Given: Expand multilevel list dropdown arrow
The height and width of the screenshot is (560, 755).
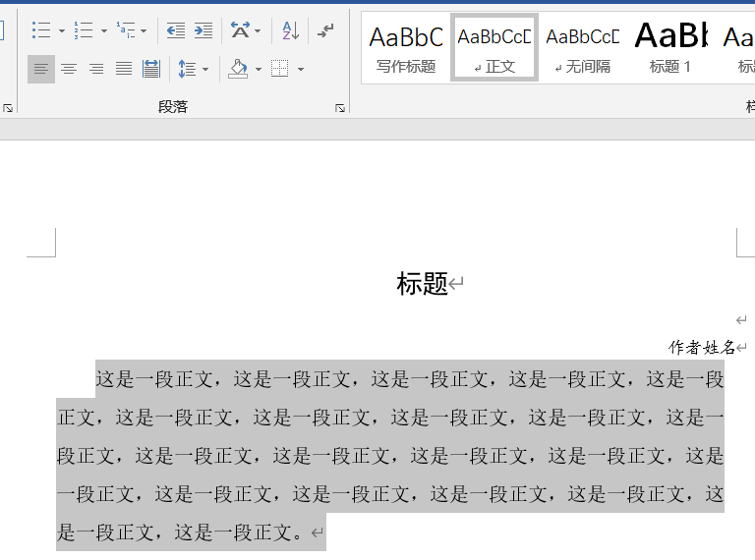Looking at the screenshot, I should pyautogui.click(x=144, y=30).
